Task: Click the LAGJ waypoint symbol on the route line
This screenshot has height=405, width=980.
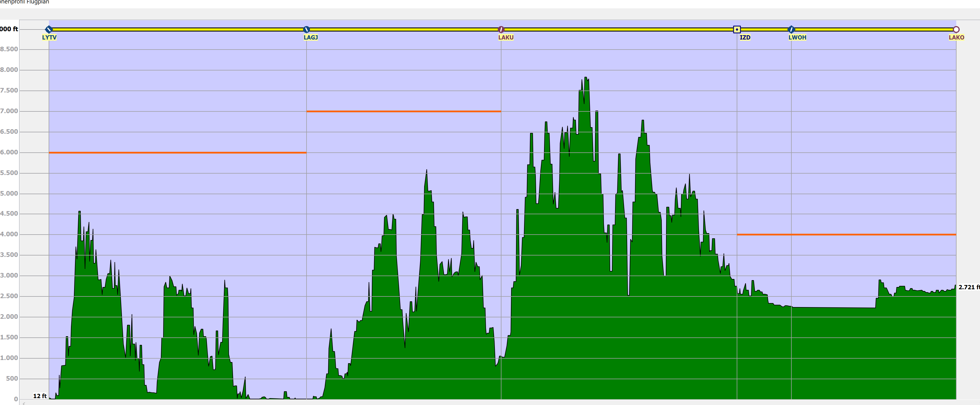Action: pos(306,29)
